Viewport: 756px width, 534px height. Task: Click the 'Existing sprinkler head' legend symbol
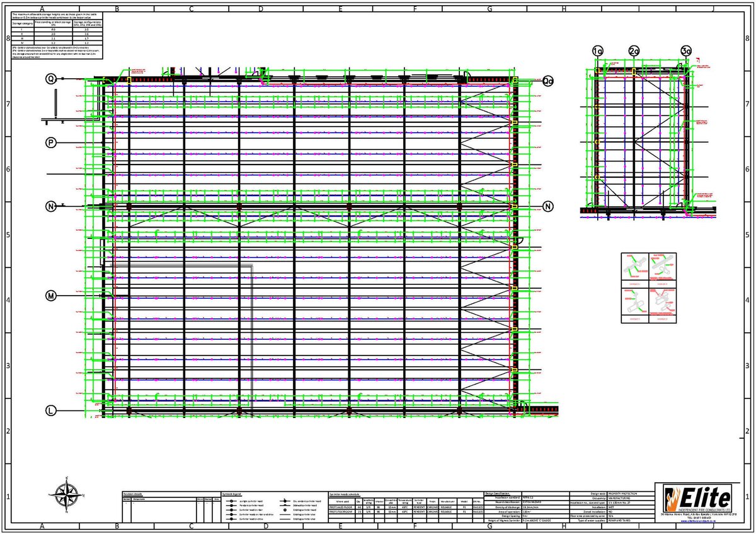pyautogui.click(x=285, y=510)
